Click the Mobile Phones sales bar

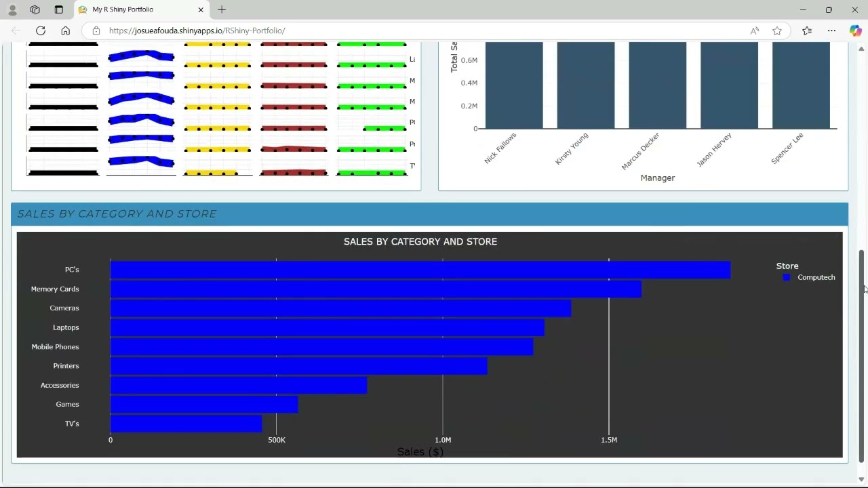point(322,346)
